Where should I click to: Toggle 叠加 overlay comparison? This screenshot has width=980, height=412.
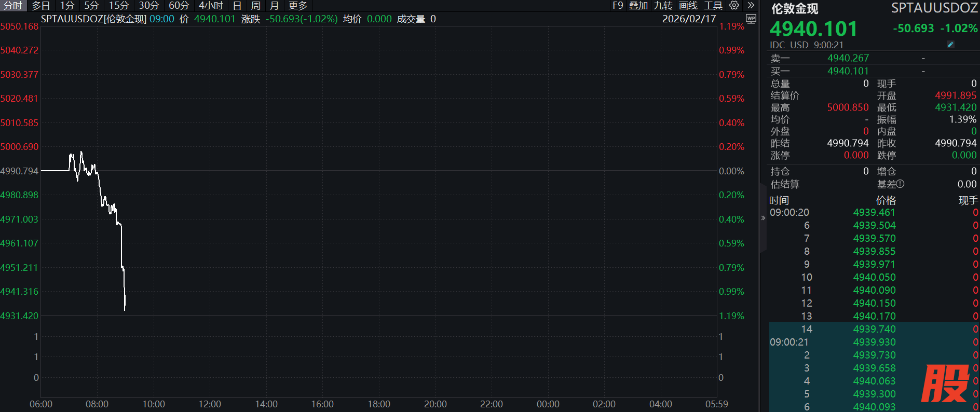click(x=638, y=6)
